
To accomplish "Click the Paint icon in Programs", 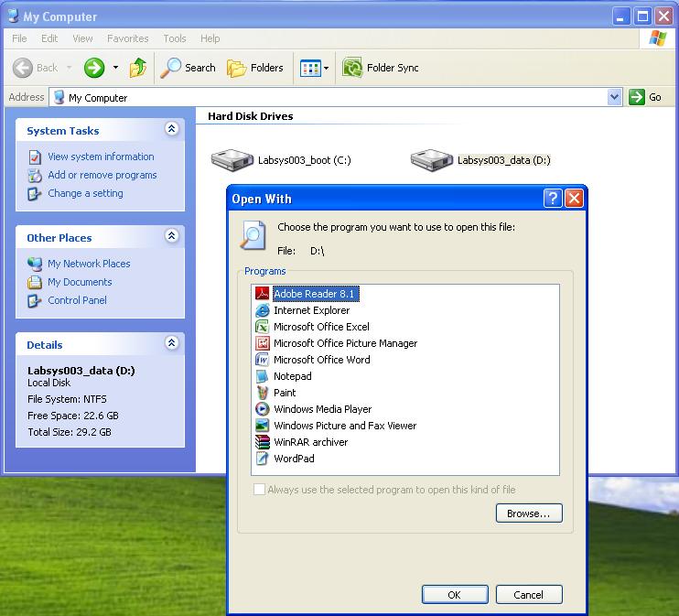I will [262, 393].
